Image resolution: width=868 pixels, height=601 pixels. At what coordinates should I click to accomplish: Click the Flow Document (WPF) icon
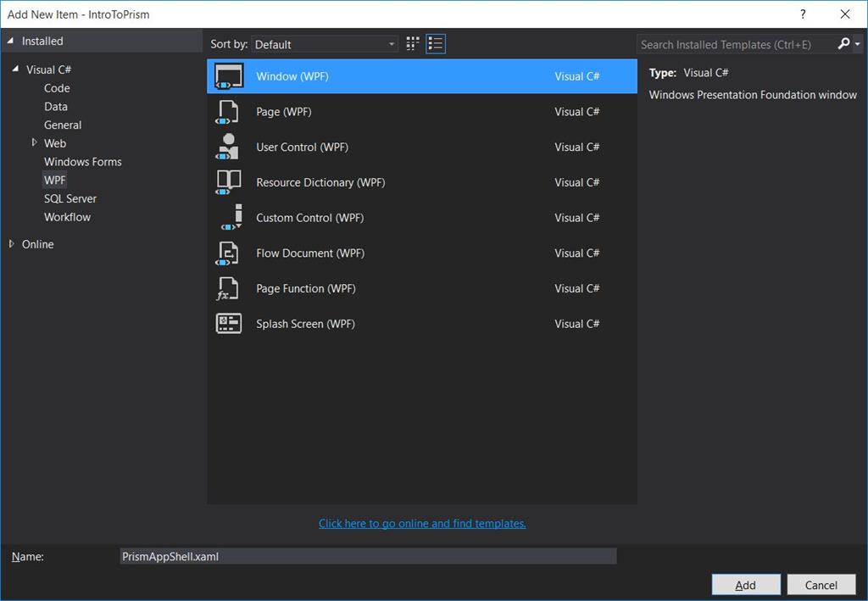[x=227, y=253]
